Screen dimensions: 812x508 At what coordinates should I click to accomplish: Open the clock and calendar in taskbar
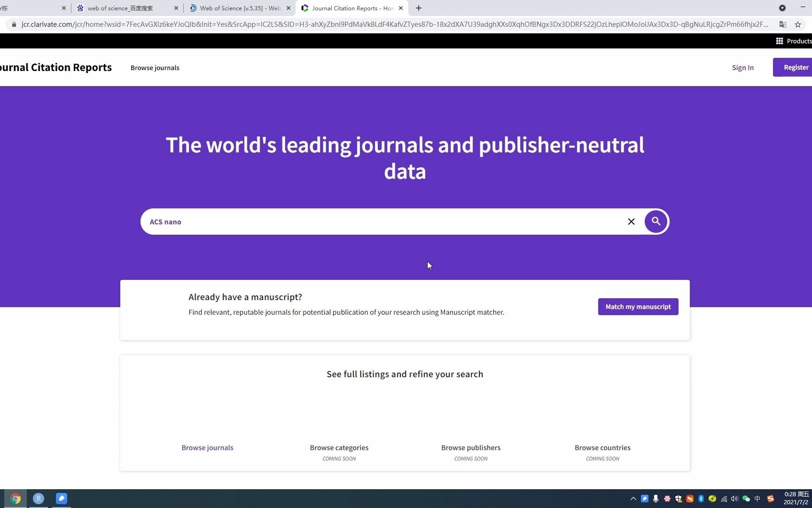pos(796,499)
